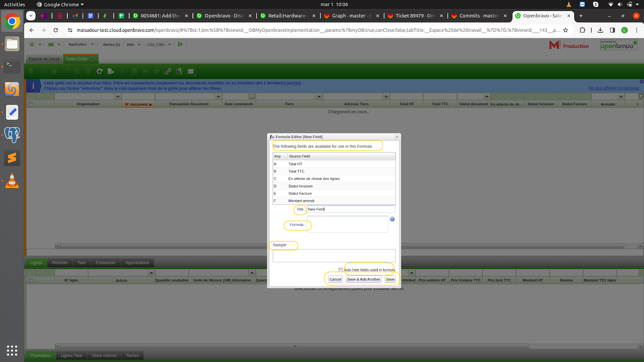Click the logout icon in the top menu

(180, 44)
